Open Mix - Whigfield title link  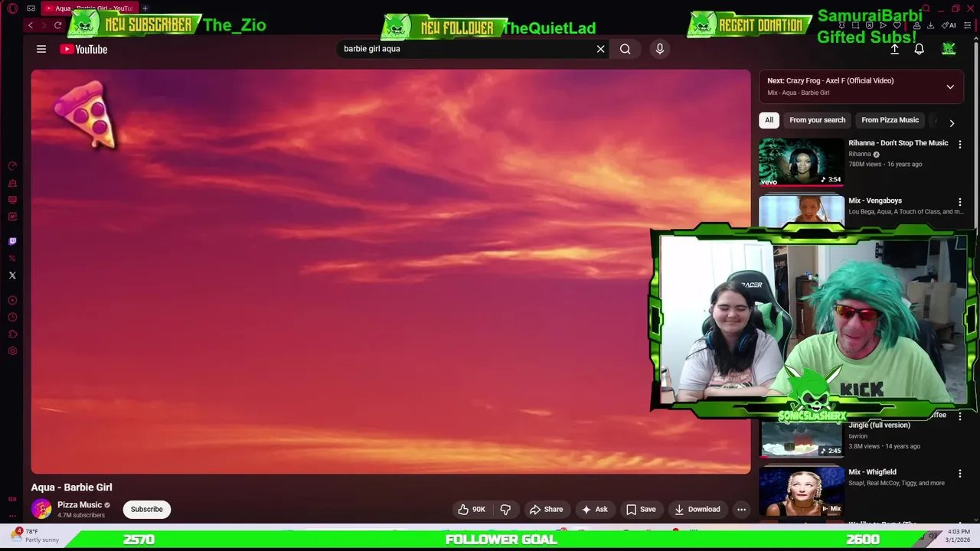pyautogui.click(x=872, y=472)
